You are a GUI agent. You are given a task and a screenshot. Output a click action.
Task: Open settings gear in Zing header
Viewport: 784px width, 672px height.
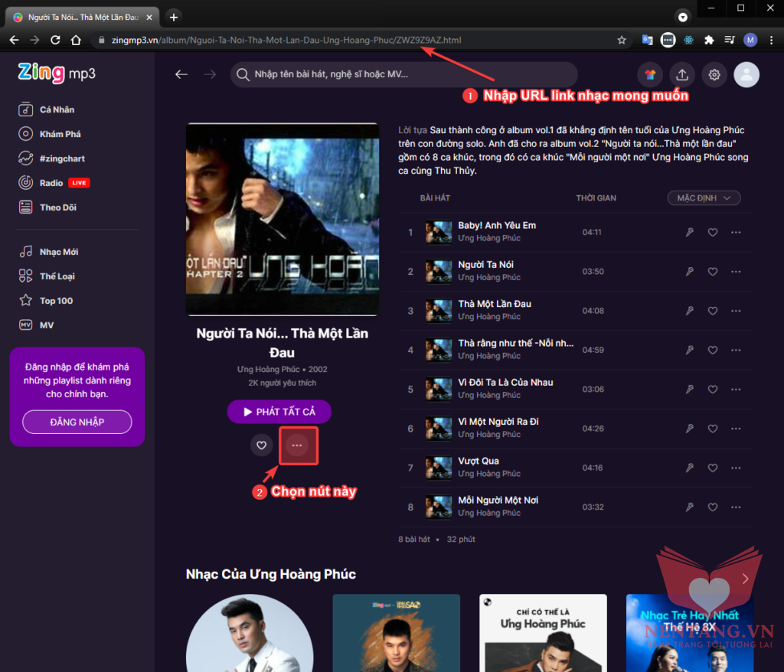pos(714,74)
